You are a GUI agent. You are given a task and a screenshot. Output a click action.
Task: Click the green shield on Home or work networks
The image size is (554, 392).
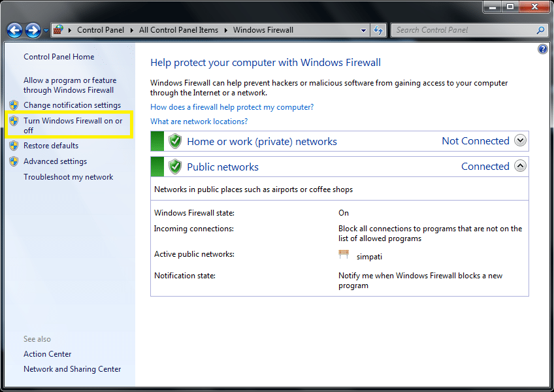pyautogui.click(x=175, y=141)
